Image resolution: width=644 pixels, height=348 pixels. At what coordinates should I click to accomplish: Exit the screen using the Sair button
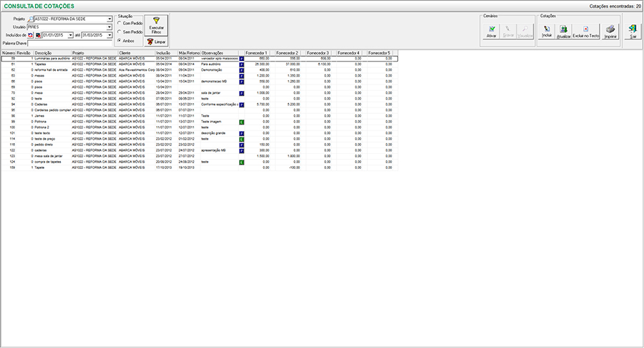coord(633,32)
